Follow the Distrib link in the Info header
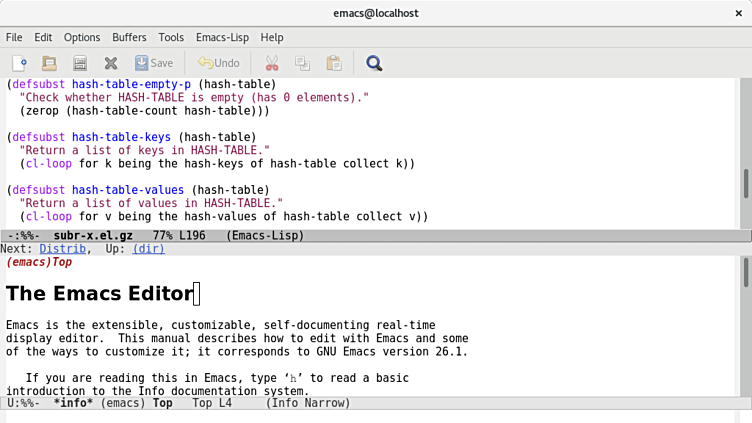 pyautogui.click(x=63, y=249)
